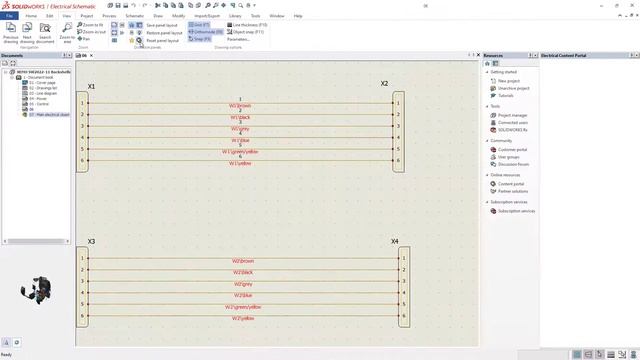This screenshot has height=360, width=640.
Task: Switch to the Edit ribbon tab
Action: point(49,16)
